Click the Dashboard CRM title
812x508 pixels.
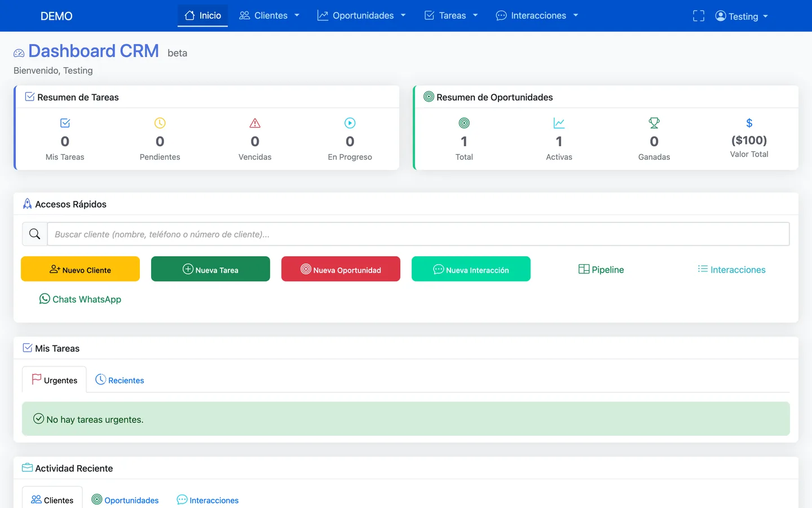coord(94,51)
